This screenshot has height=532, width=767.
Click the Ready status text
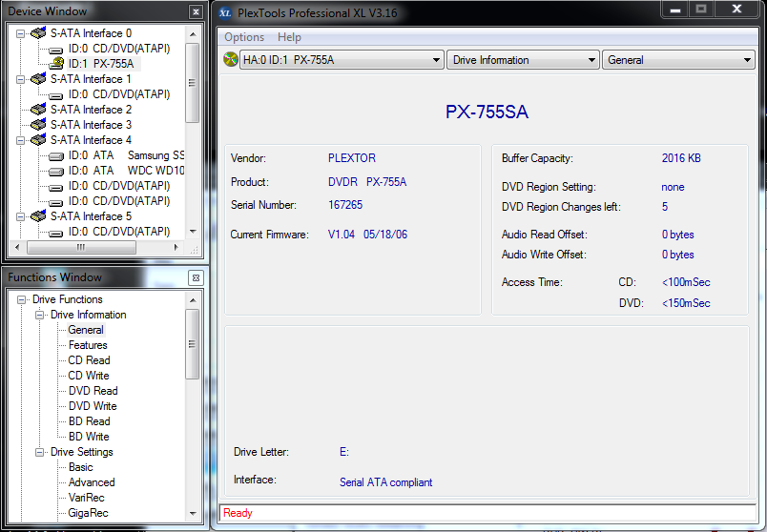pos(238,513)
